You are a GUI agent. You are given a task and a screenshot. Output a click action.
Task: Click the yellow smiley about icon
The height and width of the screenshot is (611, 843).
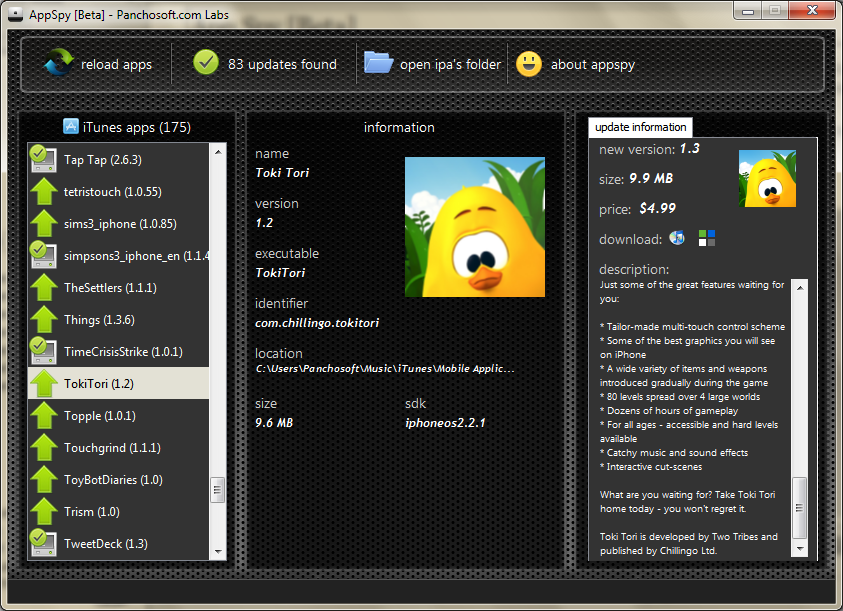(x=528, y=64)
